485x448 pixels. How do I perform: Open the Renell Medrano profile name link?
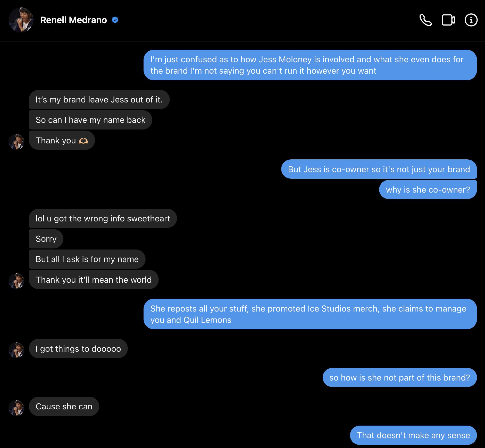coord(73,20)
